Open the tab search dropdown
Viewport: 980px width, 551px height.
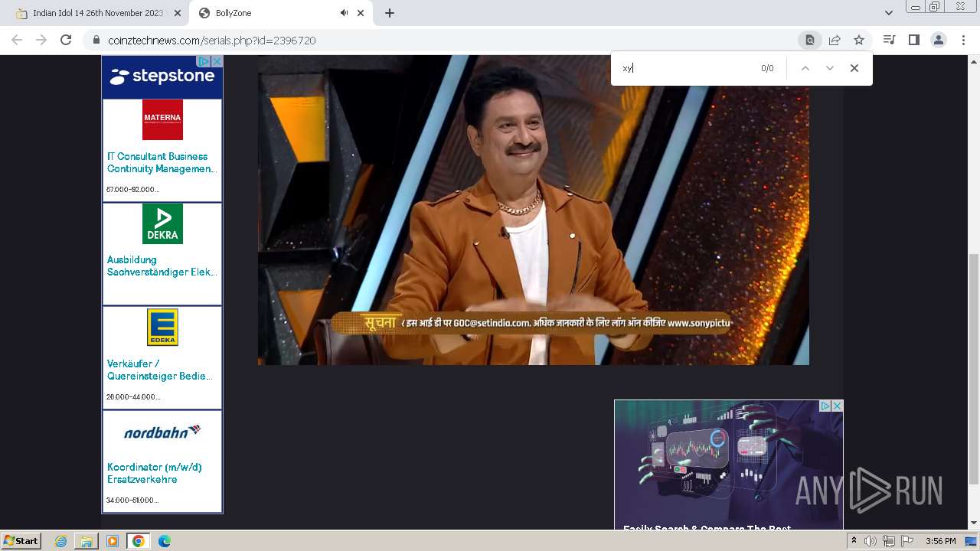889,13
